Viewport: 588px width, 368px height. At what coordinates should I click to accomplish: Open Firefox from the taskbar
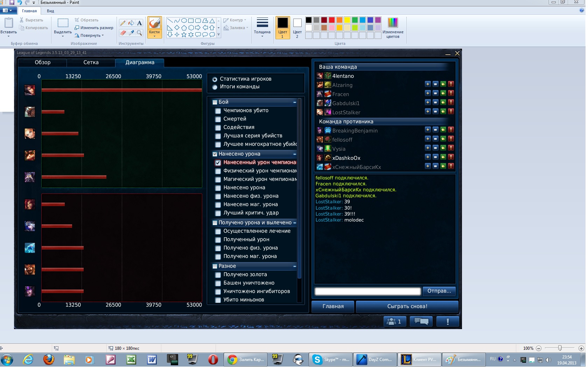pos(49,360)
